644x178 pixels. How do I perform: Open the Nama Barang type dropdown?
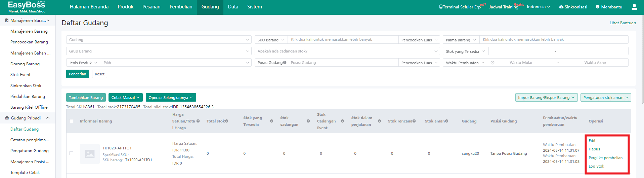461,40
